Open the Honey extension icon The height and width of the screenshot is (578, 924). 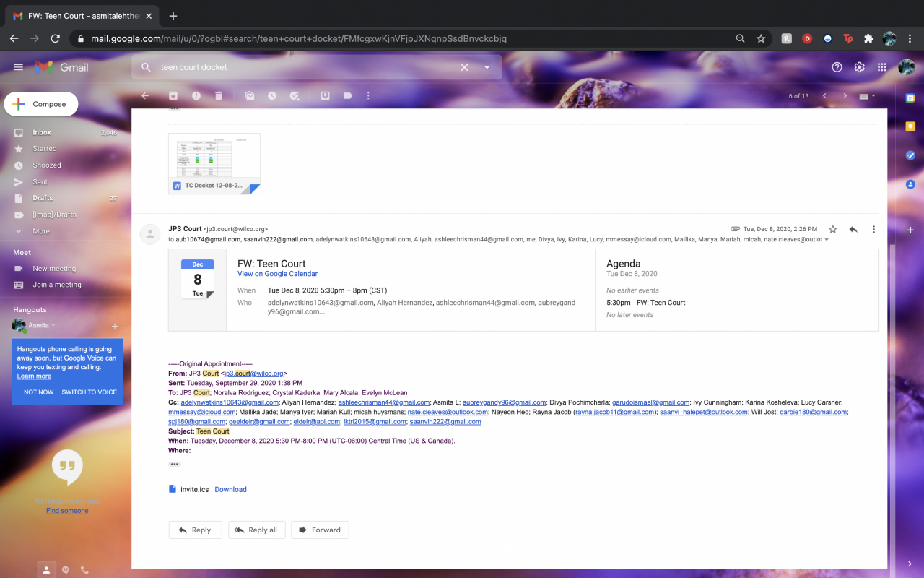[786, 38]
